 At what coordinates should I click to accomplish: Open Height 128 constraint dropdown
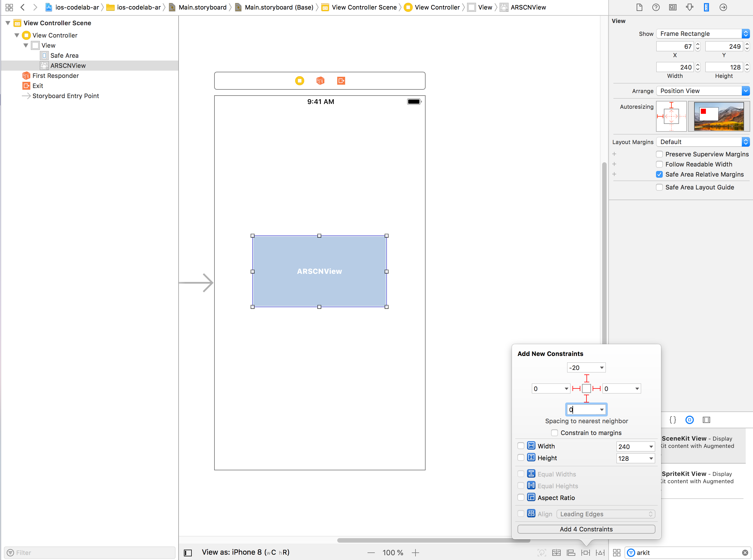[x=651, y=459]
